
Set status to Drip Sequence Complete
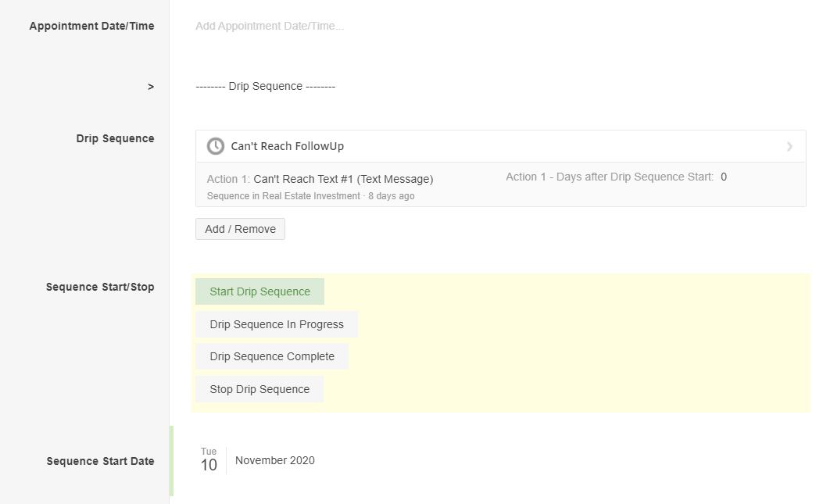click(272, 356)
